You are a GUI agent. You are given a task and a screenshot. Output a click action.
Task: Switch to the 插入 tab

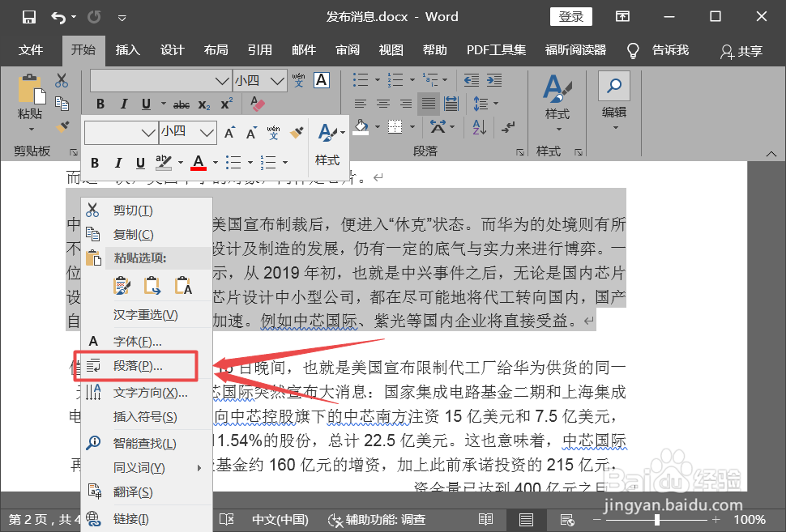127,50
